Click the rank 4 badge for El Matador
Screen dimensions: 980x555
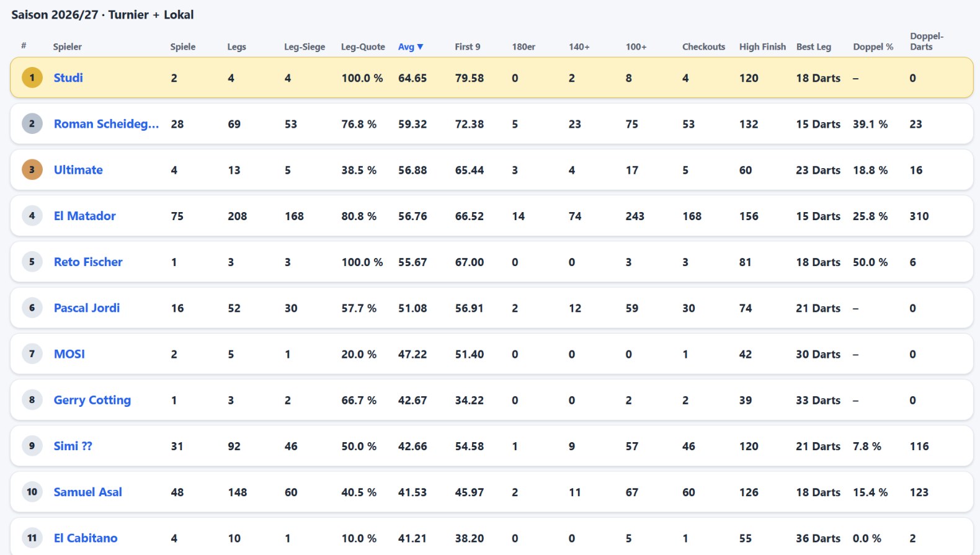(x=32, y=215)
